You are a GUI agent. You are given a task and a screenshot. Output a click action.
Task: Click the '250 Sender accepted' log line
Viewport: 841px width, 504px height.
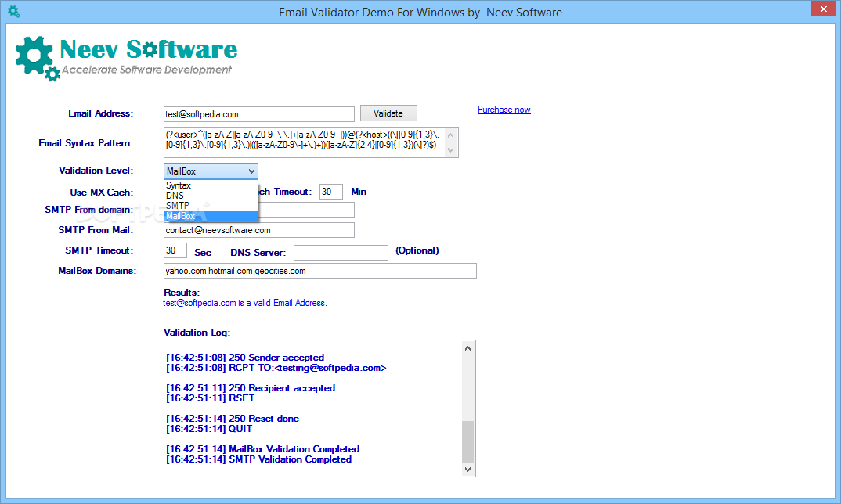[245, 358]
